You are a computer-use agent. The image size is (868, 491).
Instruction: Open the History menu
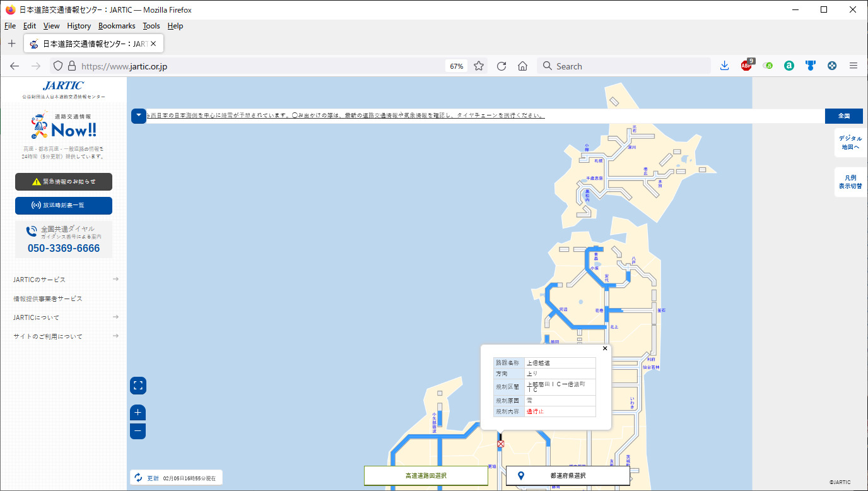(x=79, y=26)
